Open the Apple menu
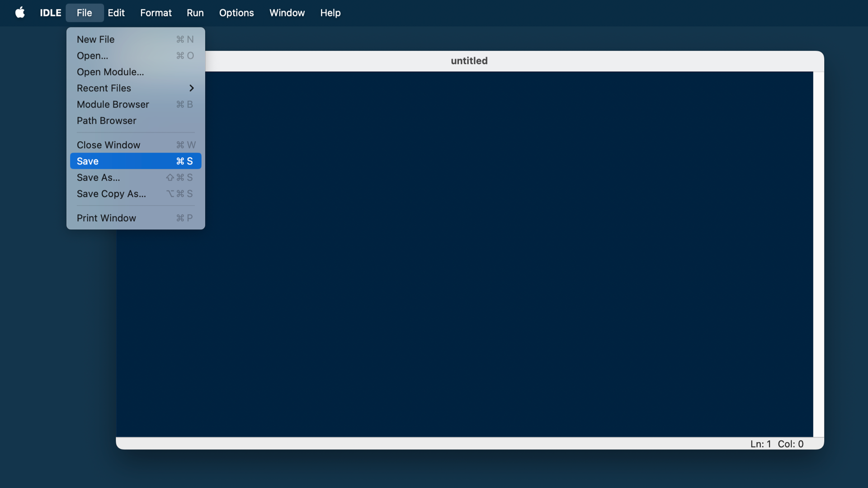This screenshot has height=488, width=868. (x=20, y=13)
